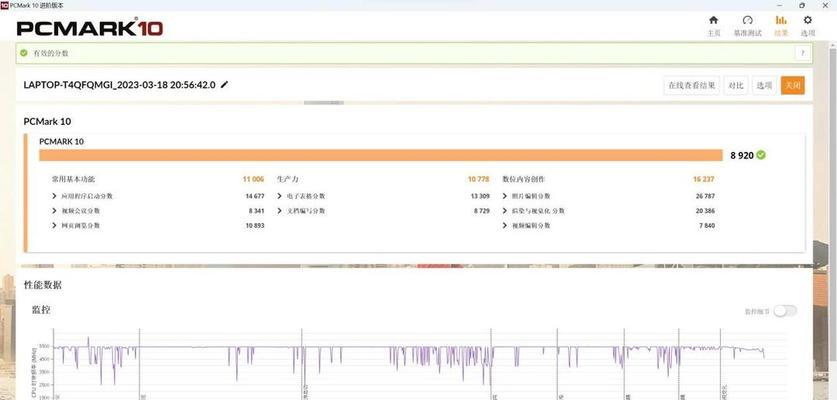Image resolution: width=837 pixels, height=400 pixels.
Task: Click the result name LAPTOP-T4QFQMGI_2023-03-18
Action: (120, 85)
